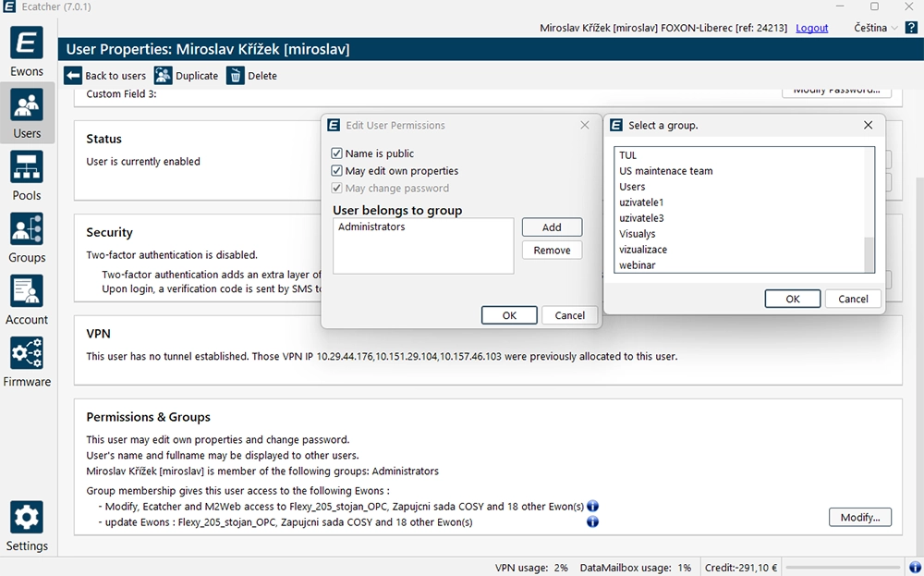Screen dimensions: 924x576
Task: Toggle May change password checkbox
Action: [337, 189]
